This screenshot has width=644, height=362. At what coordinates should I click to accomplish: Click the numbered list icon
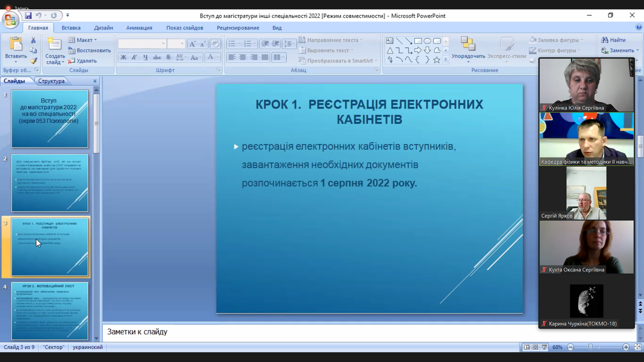click(248, 44)
